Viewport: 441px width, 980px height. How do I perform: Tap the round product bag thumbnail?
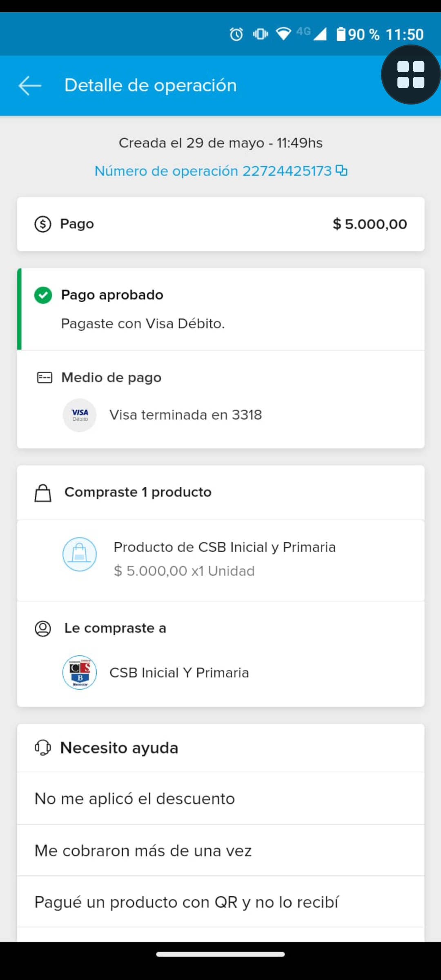(80, 554)
